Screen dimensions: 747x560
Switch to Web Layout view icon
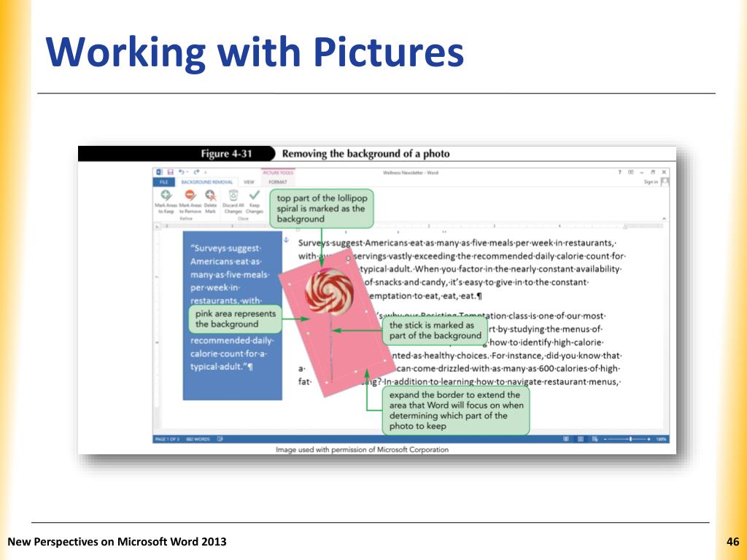(595, 439)
